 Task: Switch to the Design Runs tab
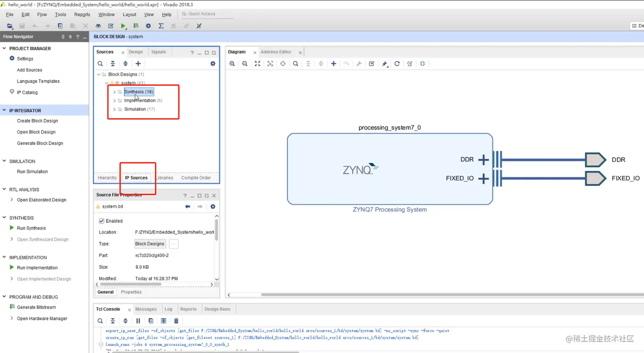click(217, 309)
